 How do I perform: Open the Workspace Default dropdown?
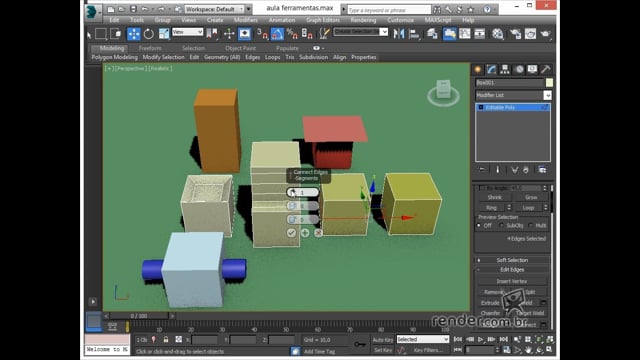[215, 9]
